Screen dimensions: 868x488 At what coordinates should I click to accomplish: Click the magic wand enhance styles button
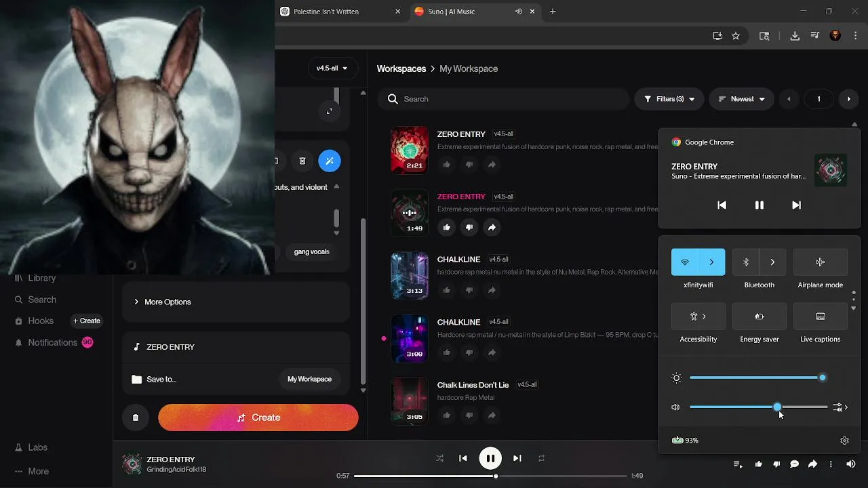[x=330, y=161]
